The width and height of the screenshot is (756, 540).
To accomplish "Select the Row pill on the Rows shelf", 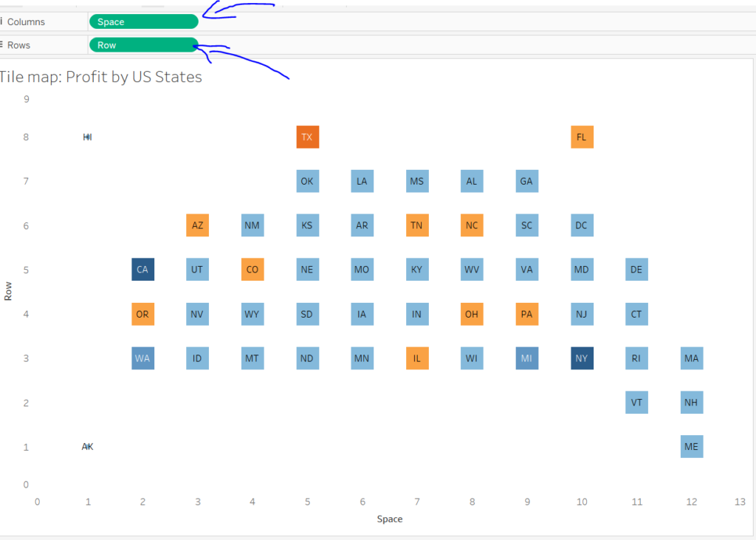I will pos(143,45).
